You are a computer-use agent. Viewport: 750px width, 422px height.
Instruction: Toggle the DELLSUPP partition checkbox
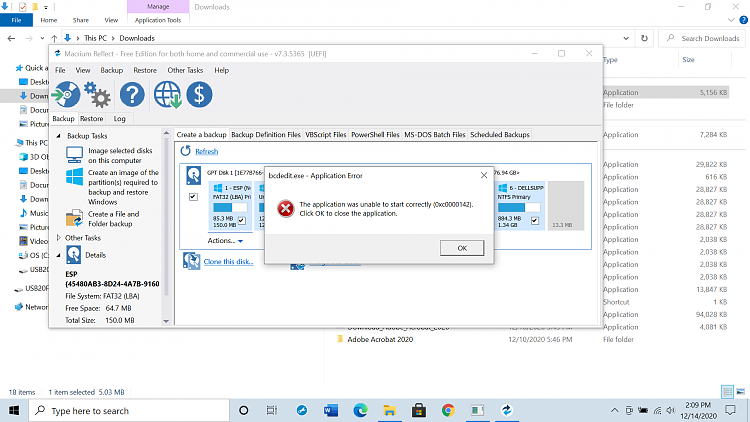click(x=535, y=220)
